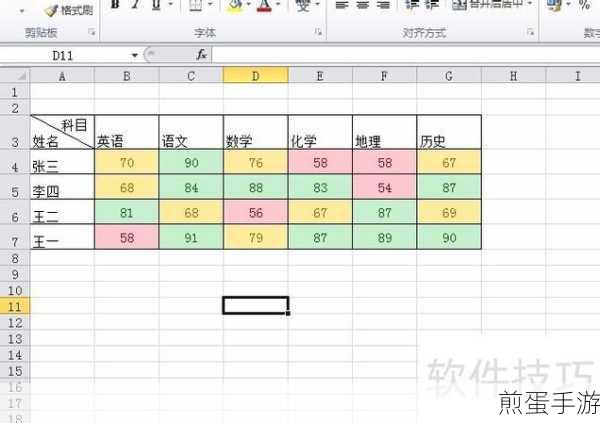The image size is (600, 423).
Task: Toggle Italic formatting
Action: point(135,5)
